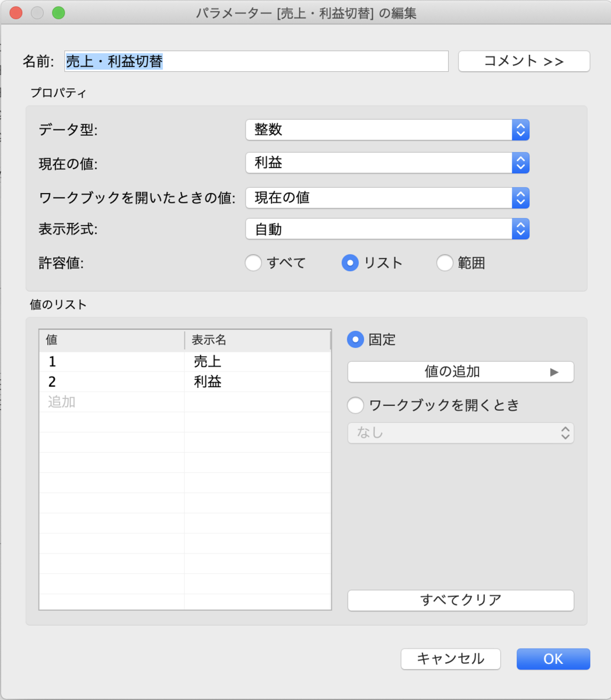The image size is (611, 700).
Task: Open the disabled なし dropdown
Action: click(461, 433)
